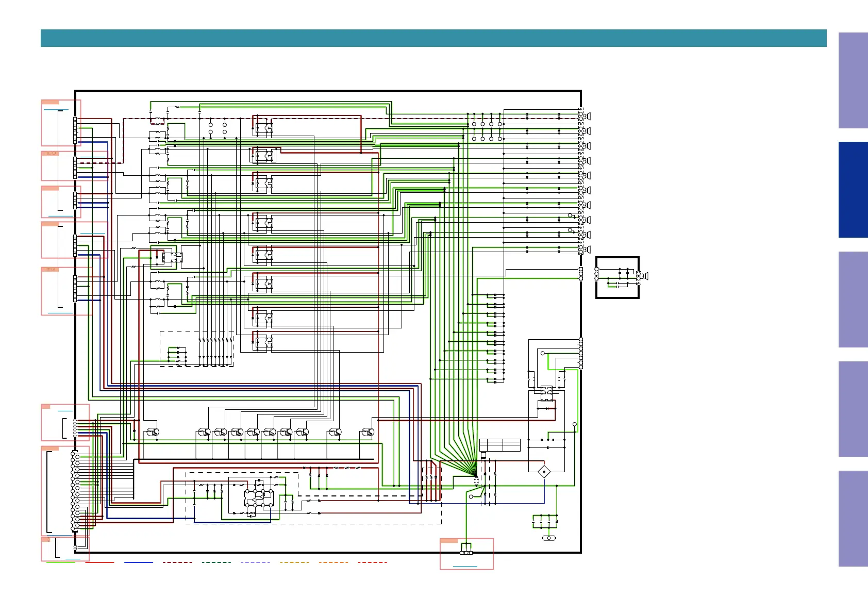Follow cyan link in bottom-center connector box
This screenshot has width=868, height=614.
tap(465, 566)
